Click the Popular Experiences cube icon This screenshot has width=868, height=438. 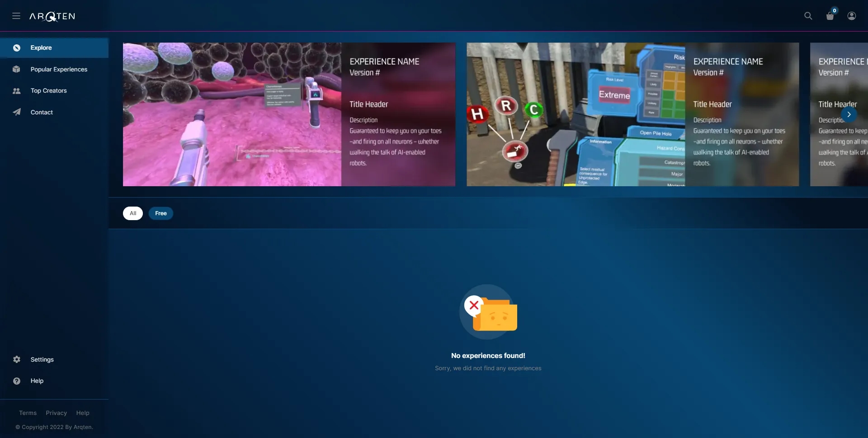[17, 69]
